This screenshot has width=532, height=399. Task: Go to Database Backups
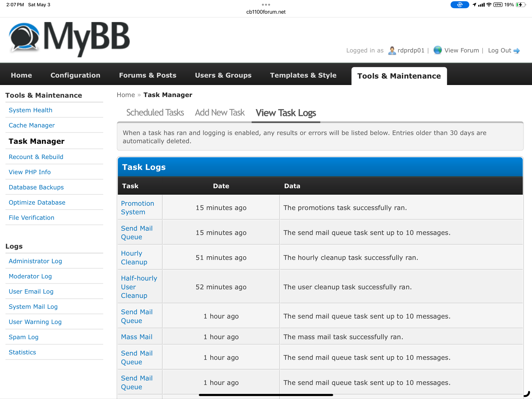36,187
